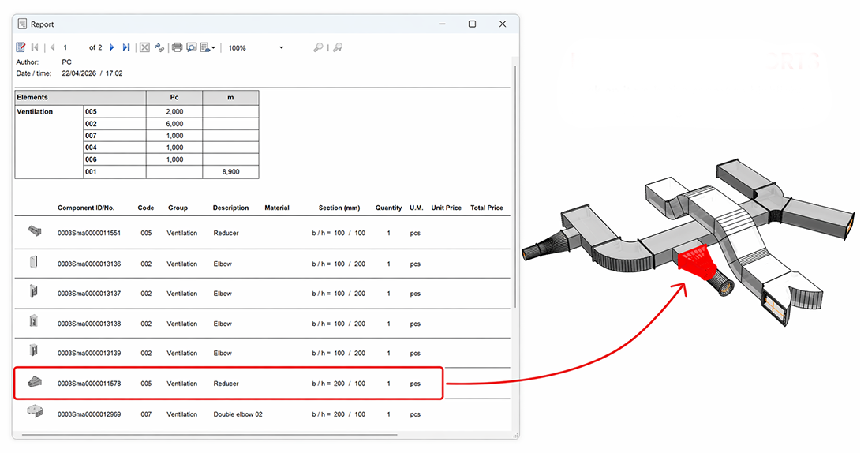Viewport: 868px width, 453px height.
Task: Click the Section (mm) column header
Action: pyautogui.click(x=339, y=208)
